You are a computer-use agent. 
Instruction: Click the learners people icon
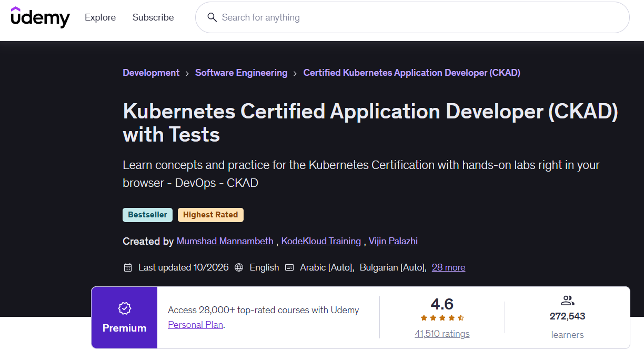[x=567, y=301]
